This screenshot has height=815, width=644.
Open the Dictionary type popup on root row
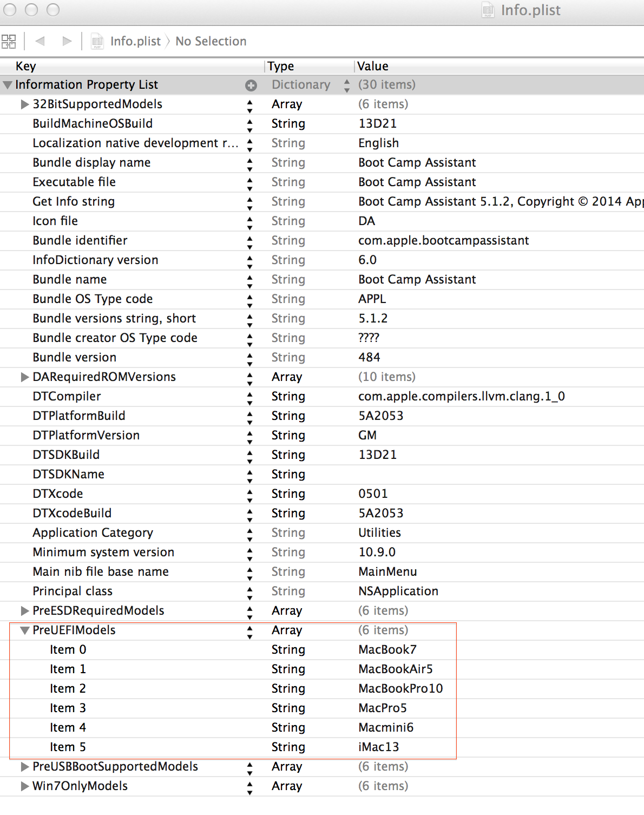346,85
